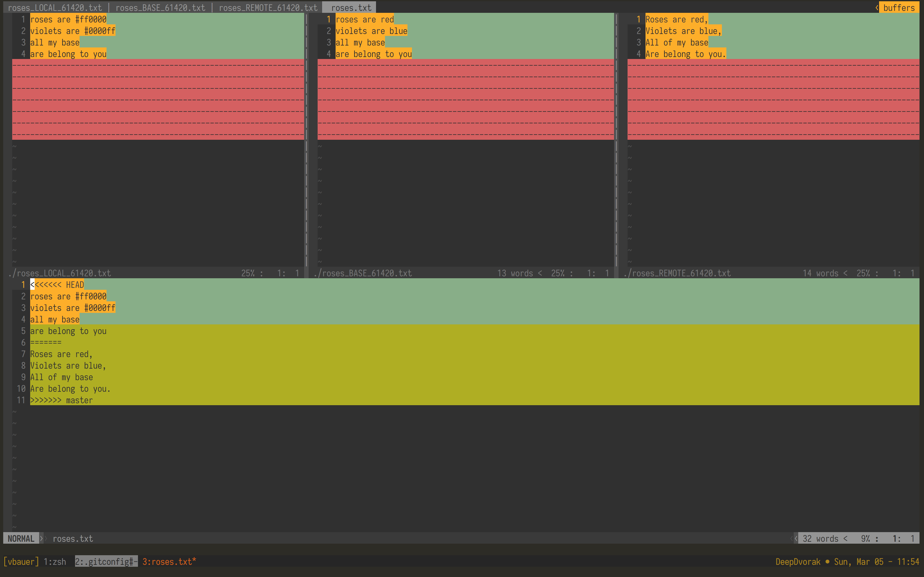Open tmux window 1:zsh
The width and height of the screenshot is (924, 577).
[55, 562]
